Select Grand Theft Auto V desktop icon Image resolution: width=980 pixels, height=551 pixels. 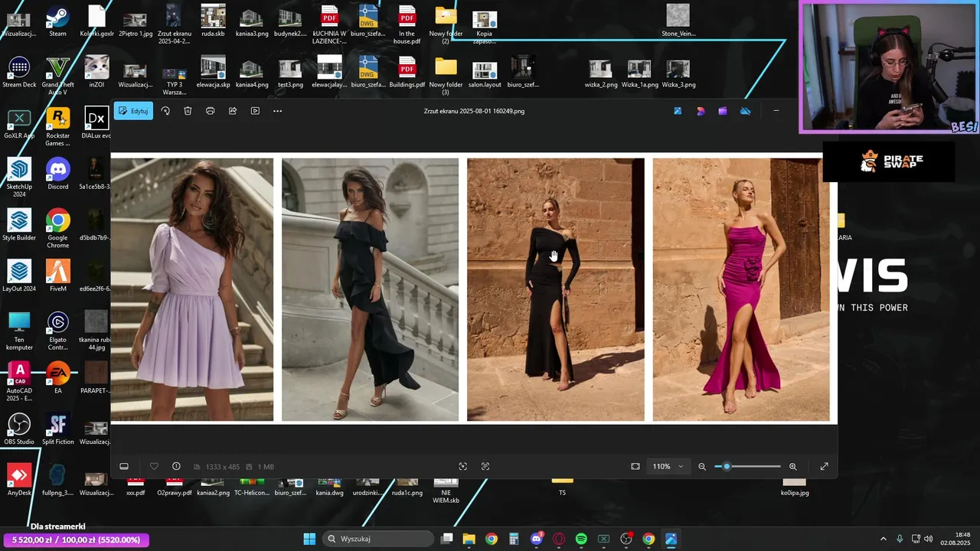[x=57, y=77]
